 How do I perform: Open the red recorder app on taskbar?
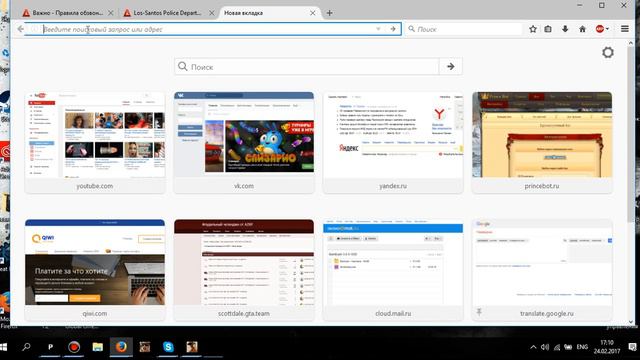point(74,347)
